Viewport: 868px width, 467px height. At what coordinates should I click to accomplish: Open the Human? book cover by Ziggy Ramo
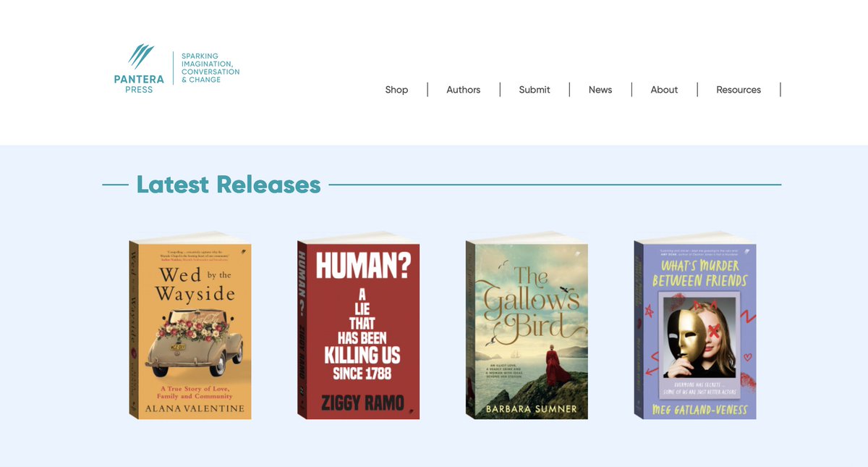pyautogui.click(x=358, y=325)
